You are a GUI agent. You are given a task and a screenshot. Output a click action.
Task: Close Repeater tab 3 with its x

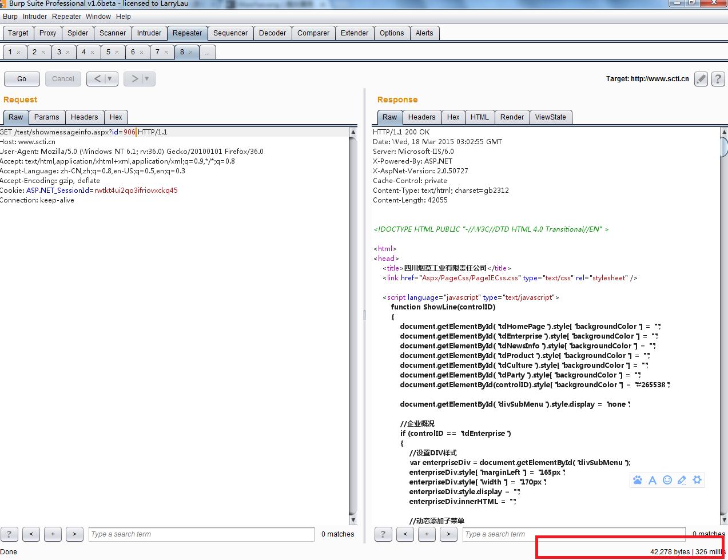(67, 52)
